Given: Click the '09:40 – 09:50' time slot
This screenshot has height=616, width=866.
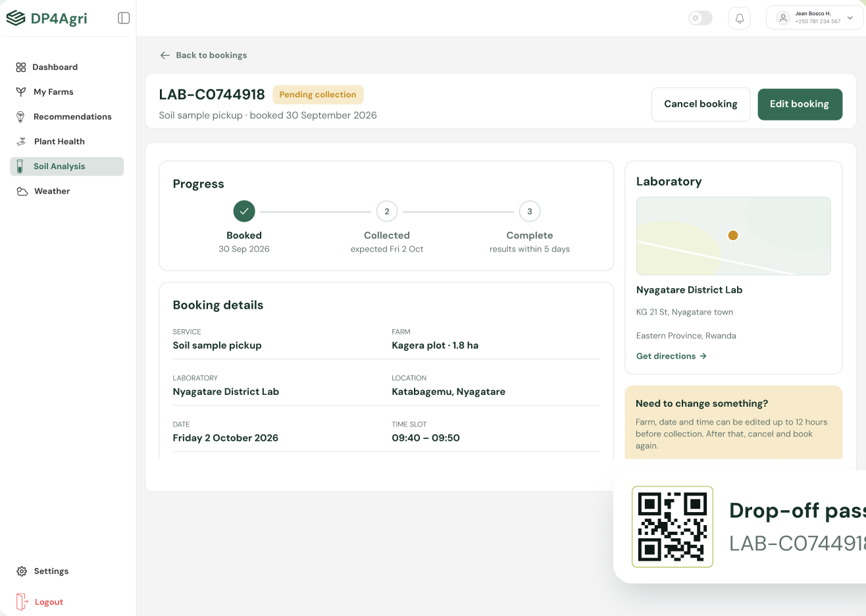Looking at the screenshot, I should point(426,438).
